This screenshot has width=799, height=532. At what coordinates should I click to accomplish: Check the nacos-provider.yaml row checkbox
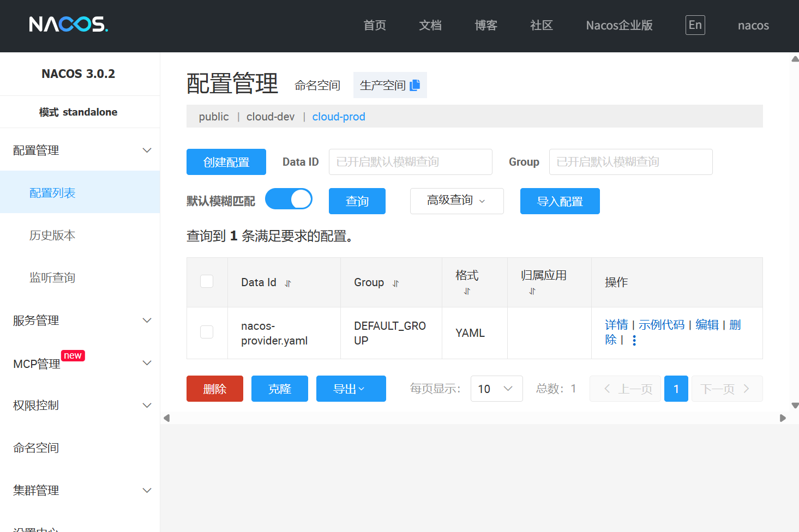tap(207, 332)
